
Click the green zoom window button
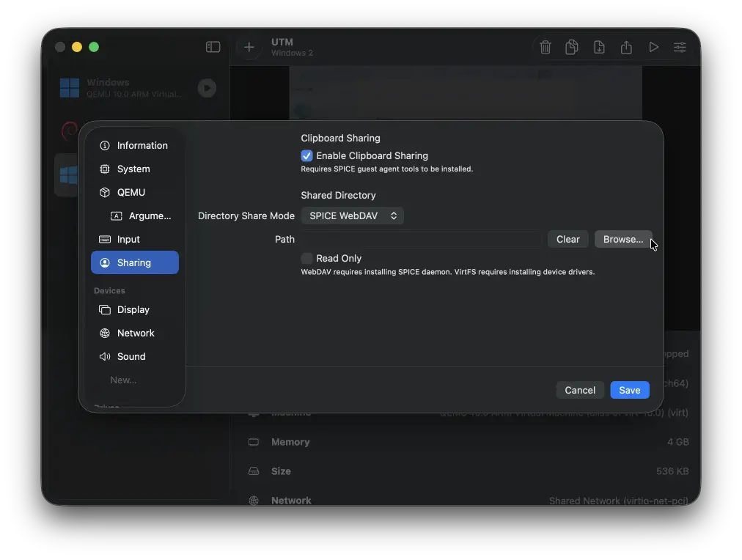click(94, 47)
